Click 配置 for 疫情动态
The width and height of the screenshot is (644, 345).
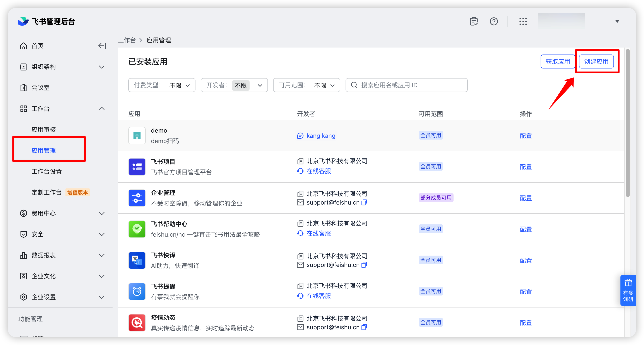click(x=526, y=323)
